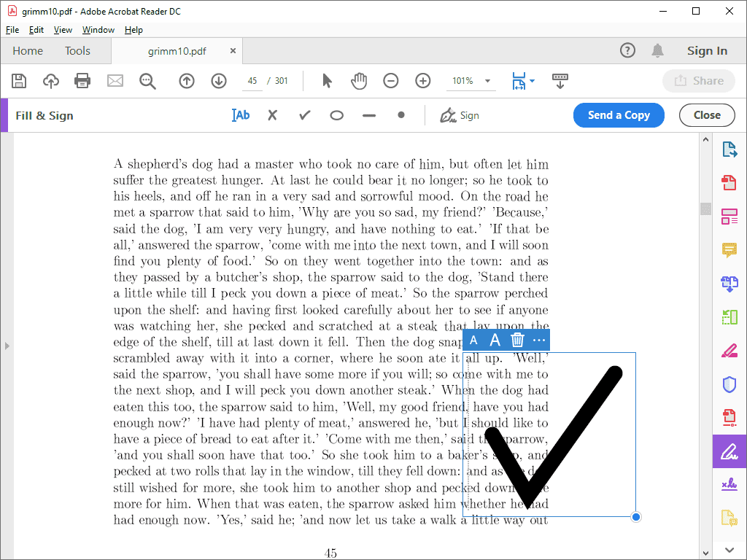Select the crossmark annotation tool

tap(272, 115)
